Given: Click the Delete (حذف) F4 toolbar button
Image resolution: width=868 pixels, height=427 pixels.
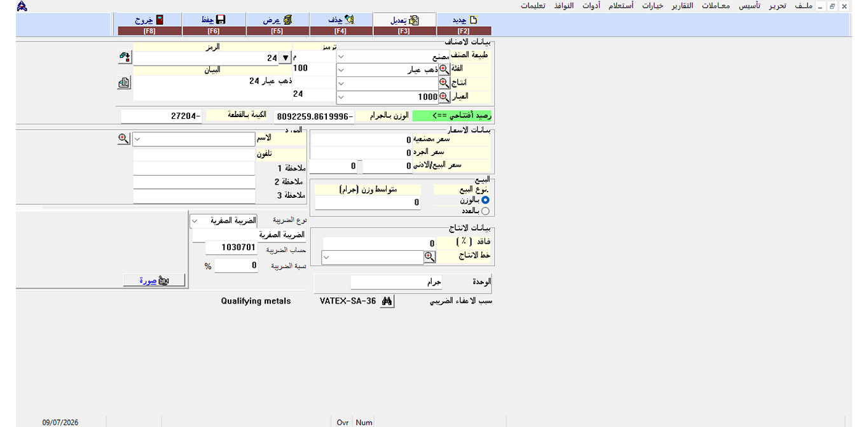Looking at the screenshot, I should tap(340, 24).
